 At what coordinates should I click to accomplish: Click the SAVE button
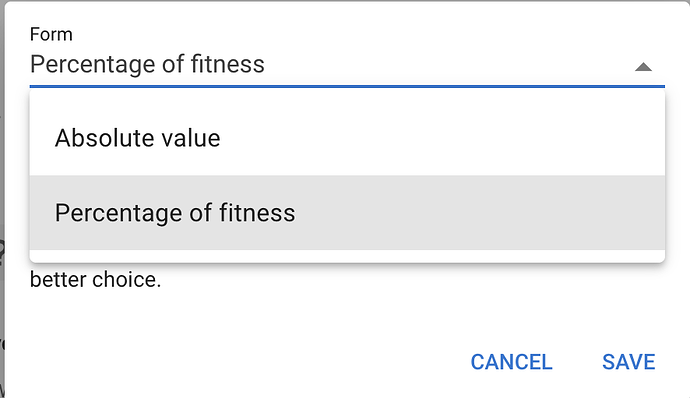tap(628, 362)
